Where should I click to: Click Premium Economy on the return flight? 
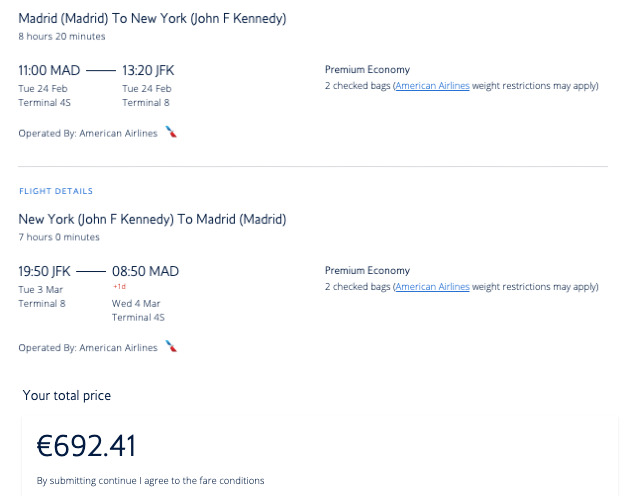(367, 271)
